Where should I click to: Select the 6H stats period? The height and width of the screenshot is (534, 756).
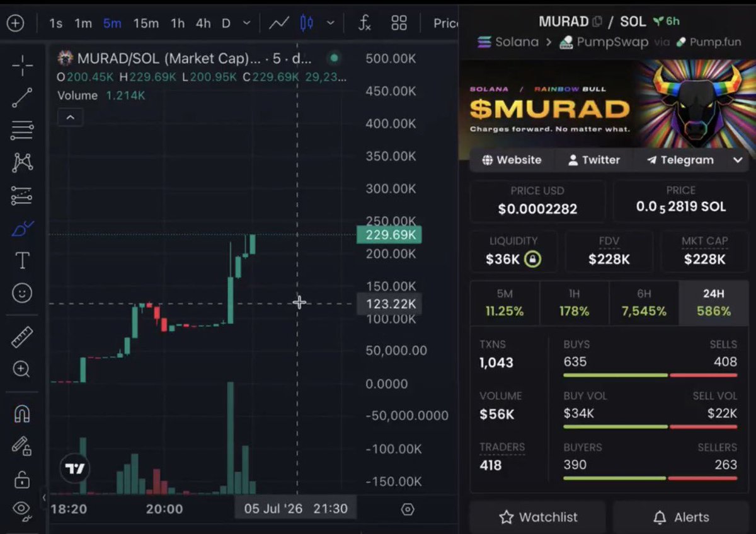tap(643, 303)
